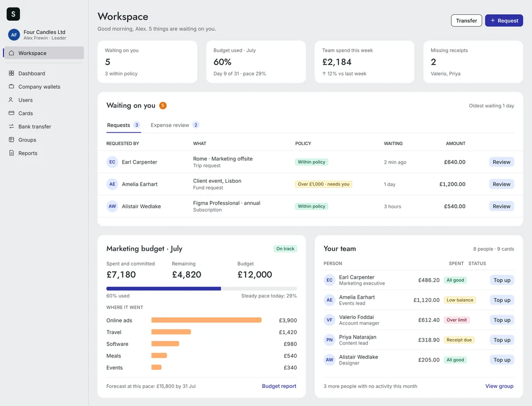Click the Company wallets icon
532x406 pixels.
pos(12,87)
